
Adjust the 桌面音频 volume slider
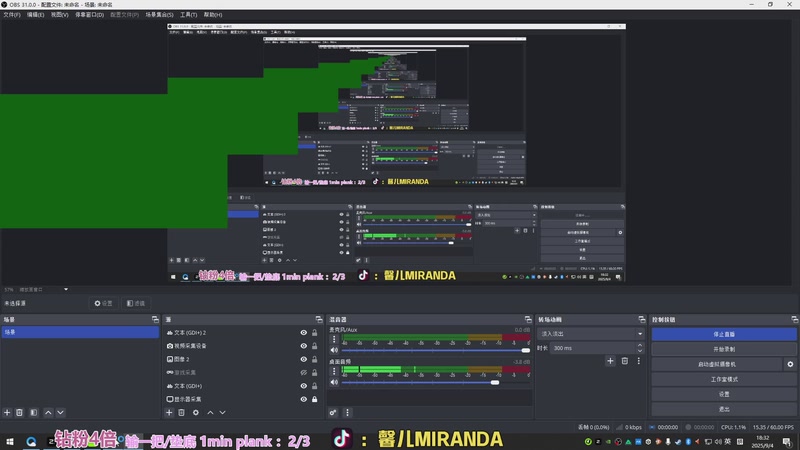point(436,382)
